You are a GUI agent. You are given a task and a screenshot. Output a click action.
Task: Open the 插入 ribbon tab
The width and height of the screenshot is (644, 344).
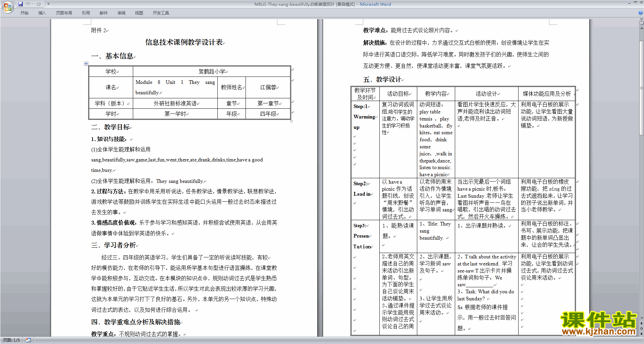42,13
